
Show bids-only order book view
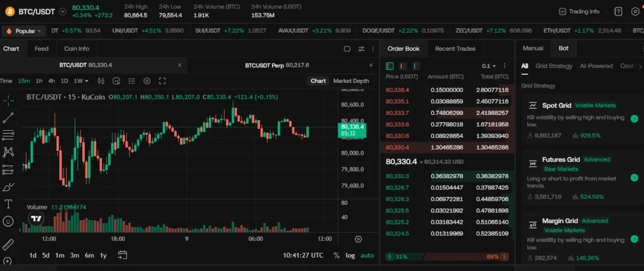(416, 66)
